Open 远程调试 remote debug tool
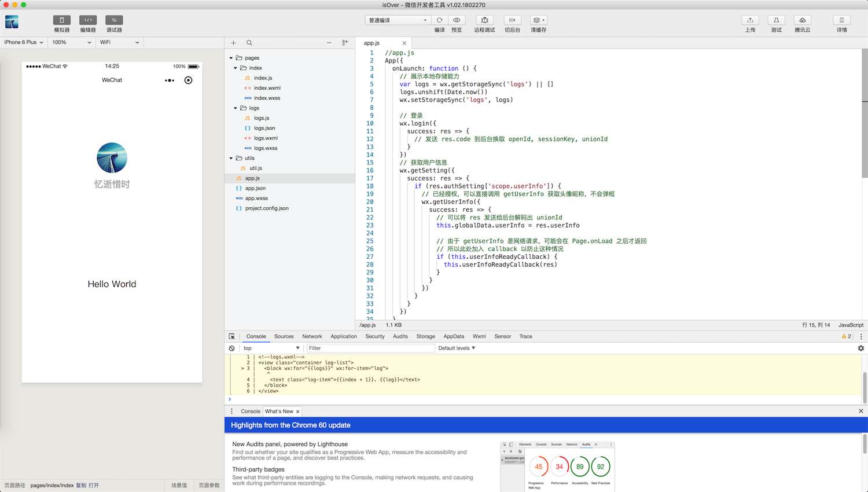The image size is (868, 492). pyautogui.click(x=484, y=20)
